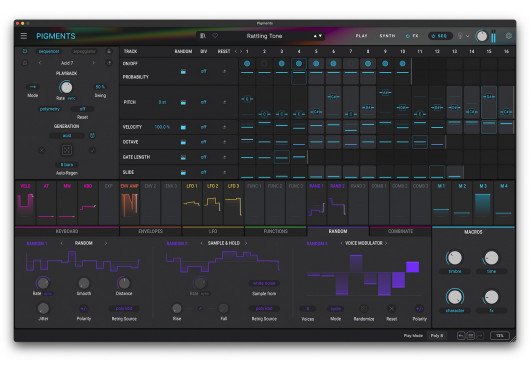The width and height of the screenshot is (530, 371).
Task: Click the Reset X icon in Random 3
Action: click(x=391, y=308)
